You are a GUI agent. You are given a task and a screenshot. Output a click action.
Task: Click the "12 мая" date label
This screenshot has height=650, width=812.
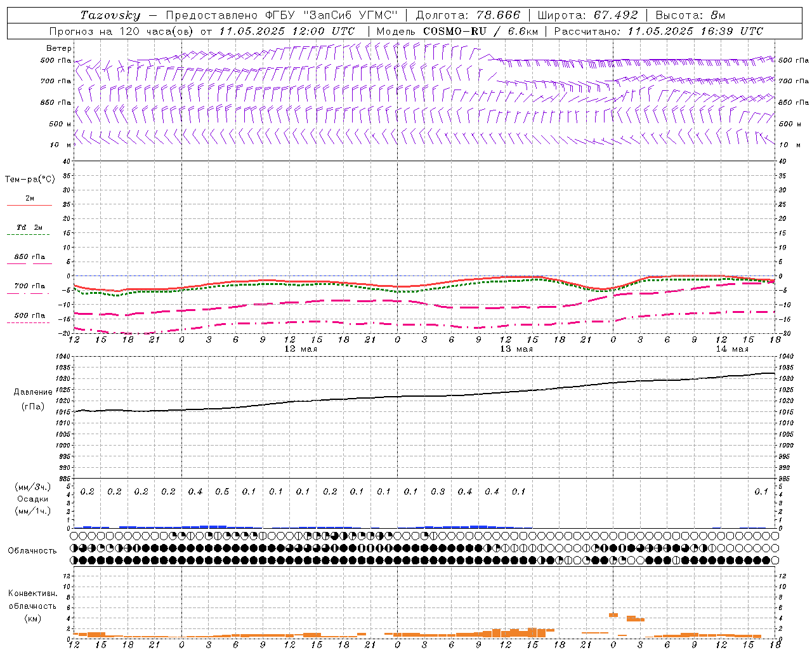coord(300,349)
